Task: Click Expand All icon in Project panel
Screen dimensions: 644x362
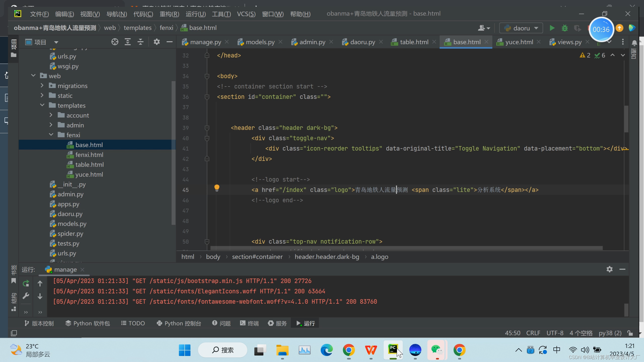Action: pos(128,42)
